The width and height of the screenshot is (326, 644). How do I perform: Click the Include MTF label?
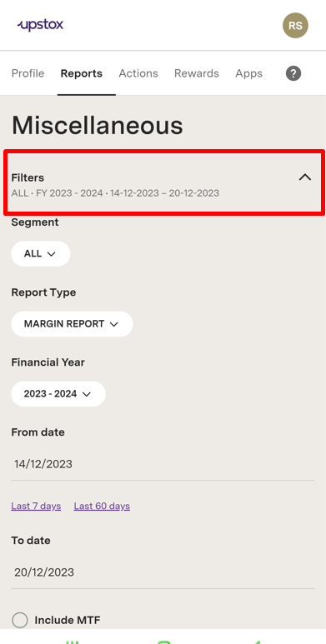[68, 620]
